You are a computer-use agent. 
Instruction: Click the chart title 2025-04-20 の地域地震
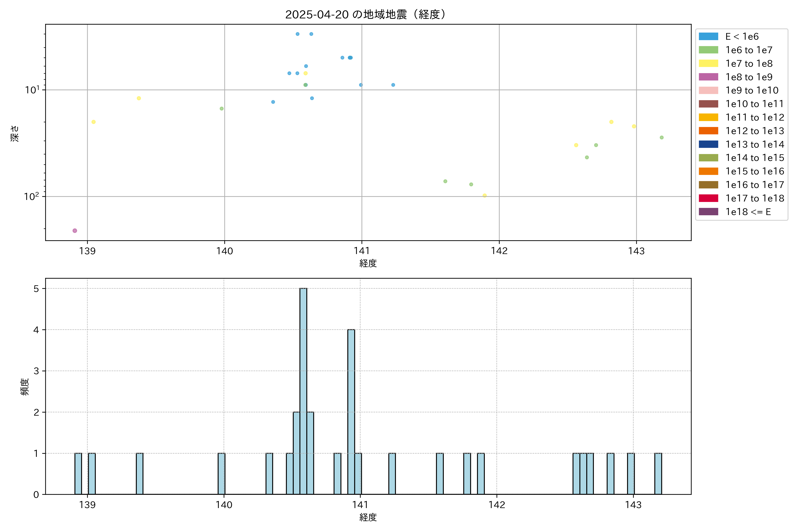(366, 15)
